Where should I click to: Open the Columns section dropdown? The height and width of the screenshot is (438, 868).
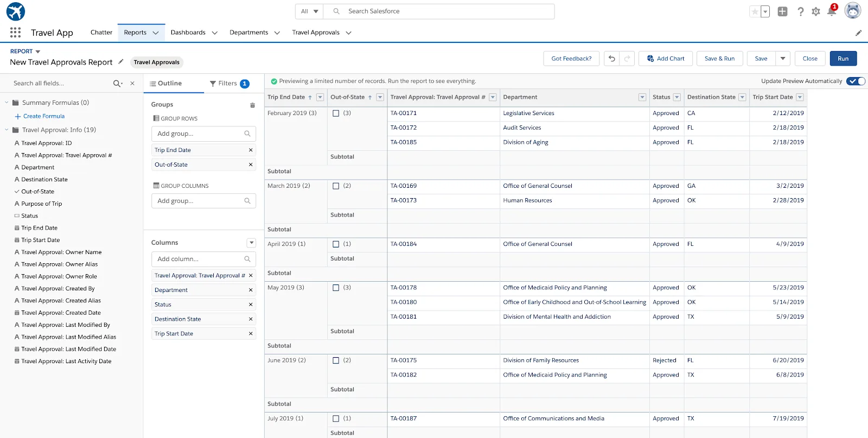coord(251,243)
